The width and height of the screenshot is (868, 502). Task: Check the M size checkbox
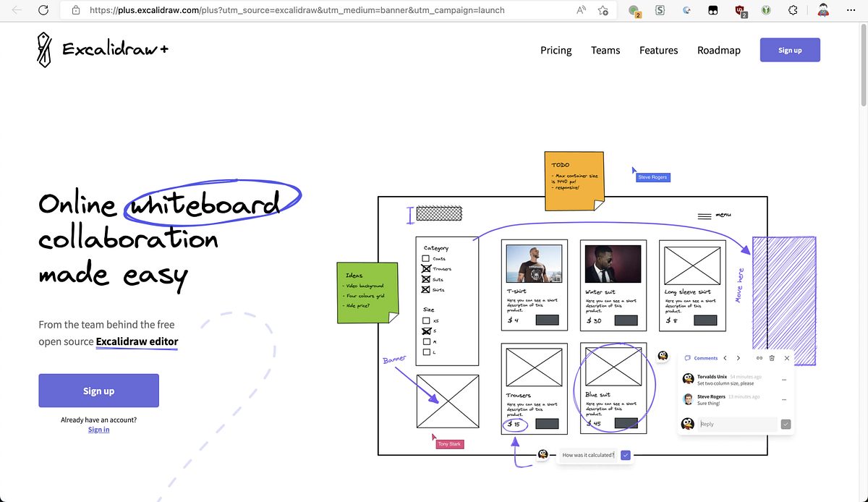pos(426,341)
